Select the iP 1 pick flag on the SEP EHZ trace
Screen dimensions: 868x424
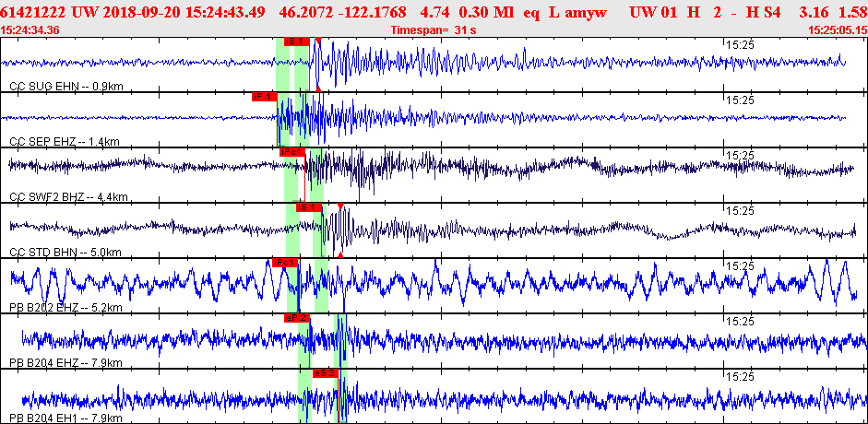tap(264, 96)
